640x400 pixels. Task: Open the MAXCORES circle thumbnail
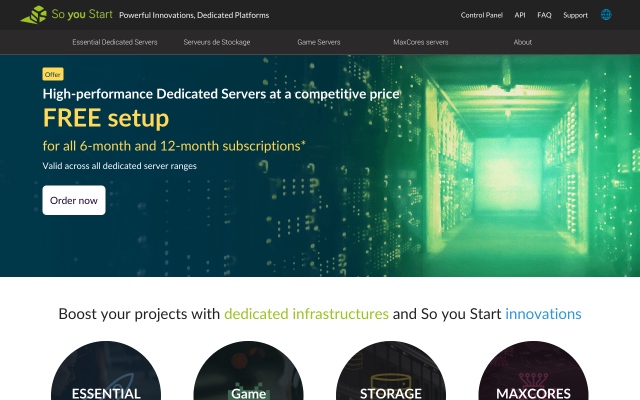[533, 371]
